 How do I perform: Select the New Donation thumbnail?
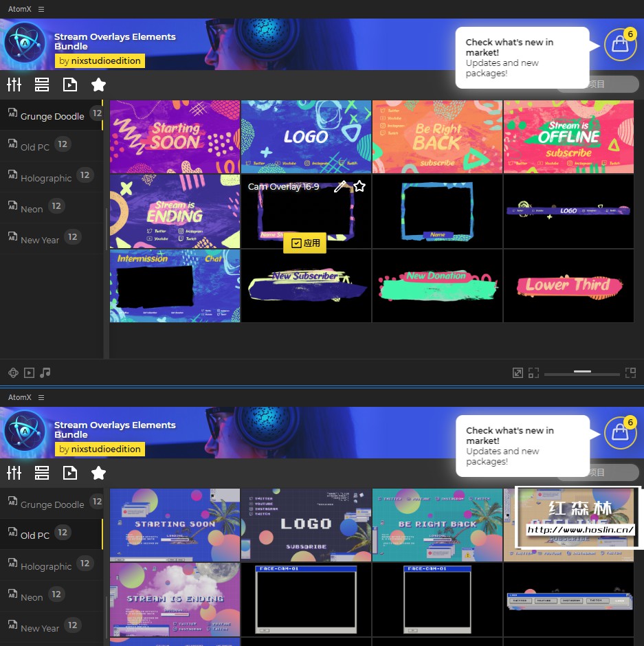[x=437, y=286]
